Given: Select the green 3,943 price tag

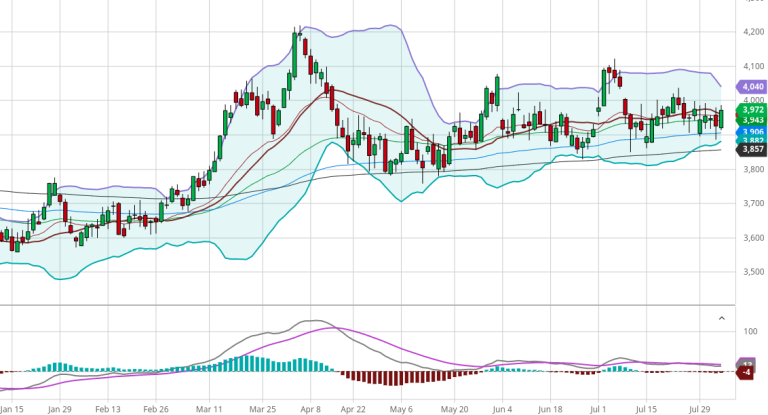Looking at the screenshot, I should pyautogui.click(x=751, y=120).
